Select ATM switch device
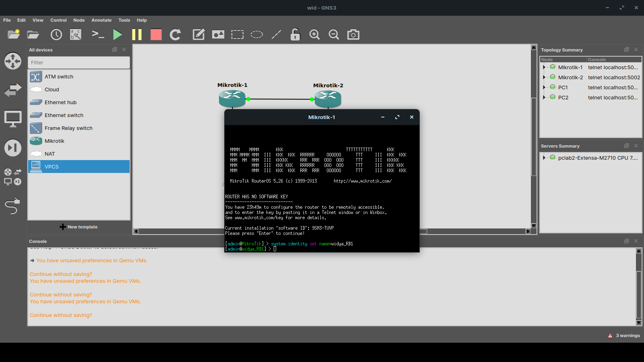The height and width of the screenshot is (362, 644). (x=79, y=76)
